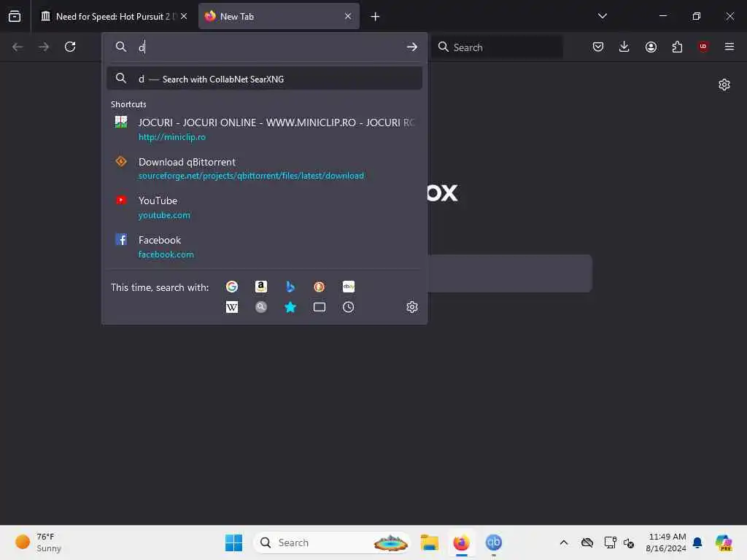Click the display/network tray icon

(611, 542)
